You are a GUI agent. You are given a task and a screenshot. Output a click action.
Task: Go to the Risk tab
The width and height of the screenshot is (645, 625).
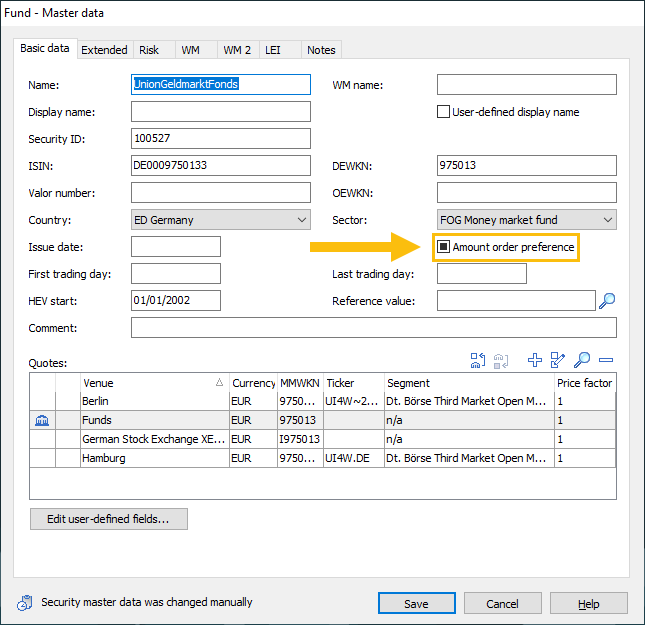coord(149,50)
